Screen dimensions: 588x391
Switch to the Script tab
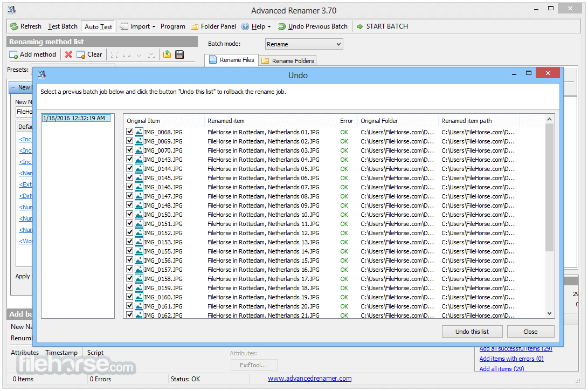95,353
